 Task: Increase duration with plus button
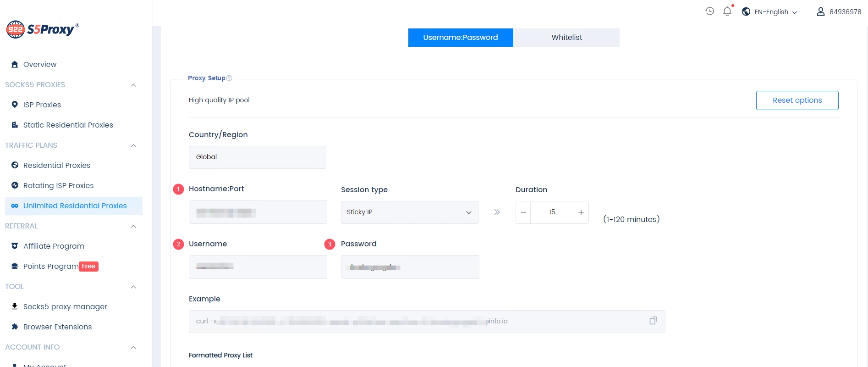click(581, 212)
